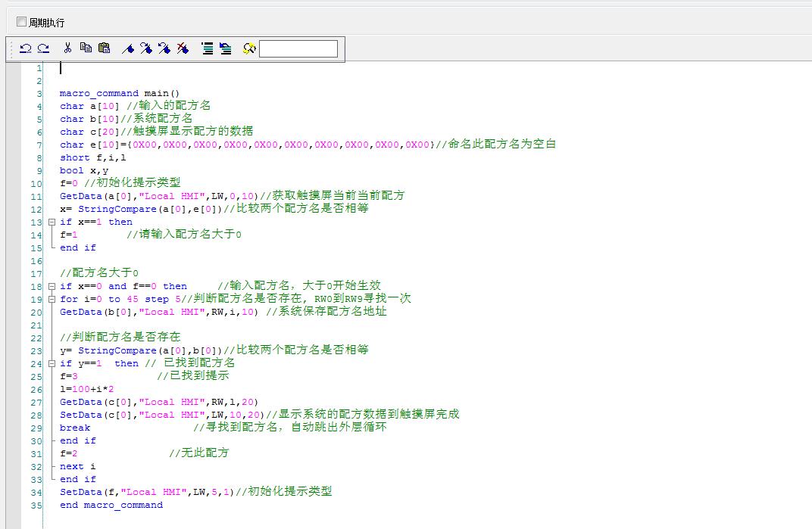Click the Copy icon in toolbar
812x529 pixels.
[86, 48]
